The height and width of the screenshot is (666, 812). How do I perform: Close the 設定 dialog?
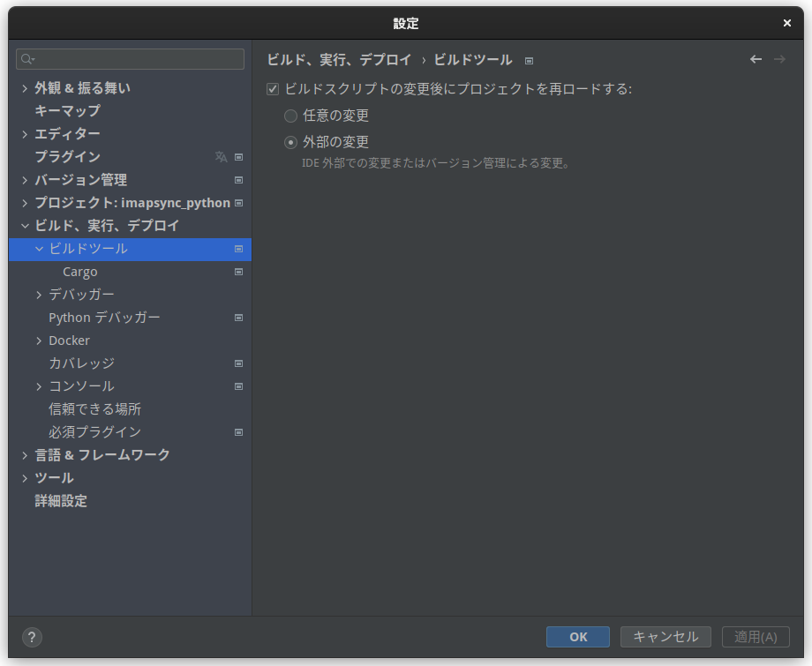(787, 23)
